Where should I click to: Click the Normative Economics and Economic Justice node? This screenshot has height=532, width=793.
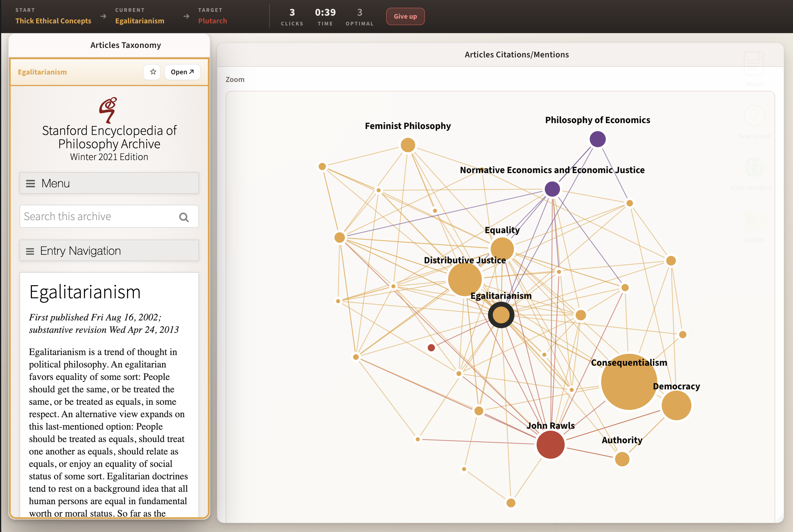click(552, 189)
